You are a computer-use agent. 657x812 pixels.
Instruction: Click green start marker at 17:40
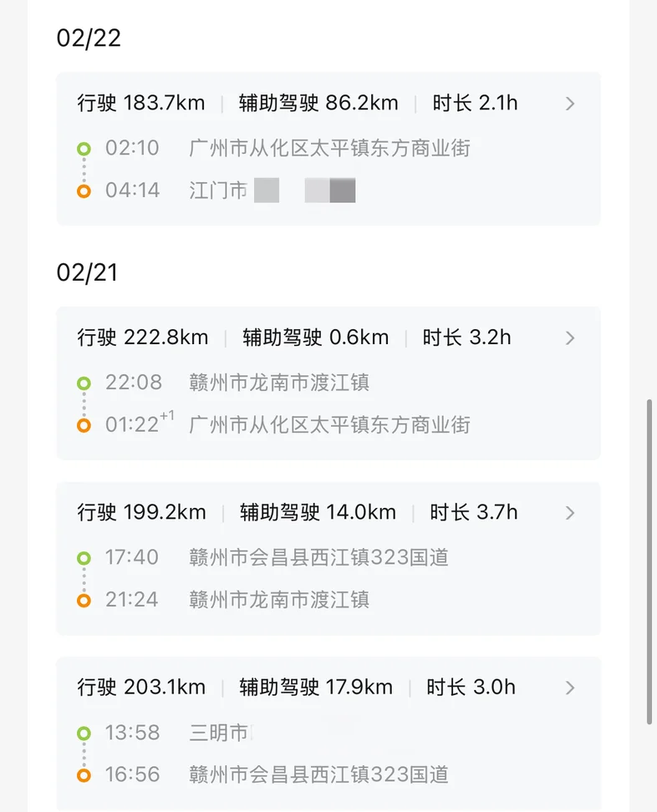(x=84, y=557)
